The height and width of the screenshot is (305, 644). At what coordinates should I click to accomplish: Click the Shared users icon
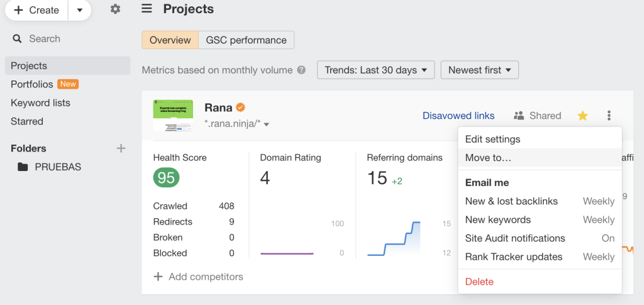pyautogui.click(x=519, y=116)
